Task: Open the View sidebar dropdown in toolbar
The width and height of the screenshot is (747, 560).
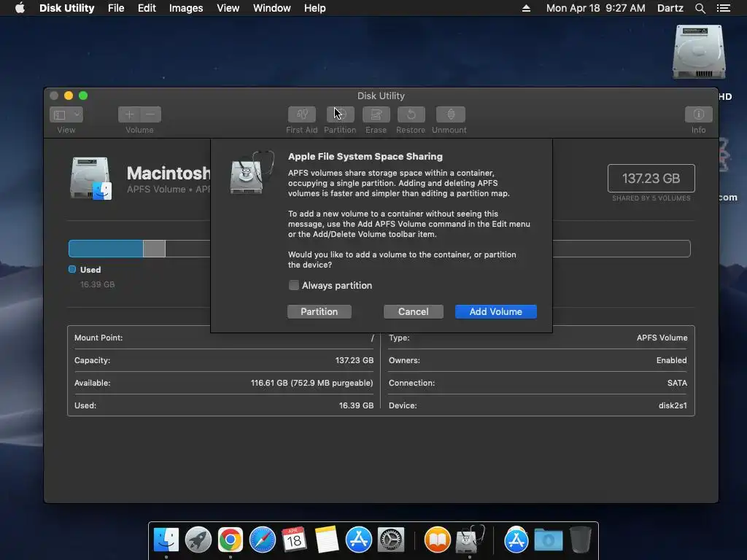Action: 66,114
